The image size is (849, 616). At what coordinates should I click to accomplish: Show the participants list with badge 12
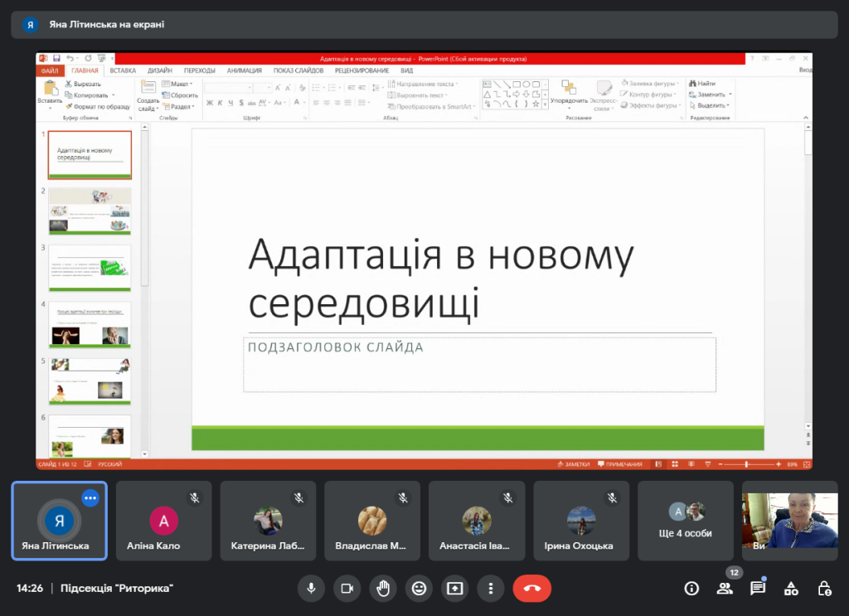coord(725,588)
